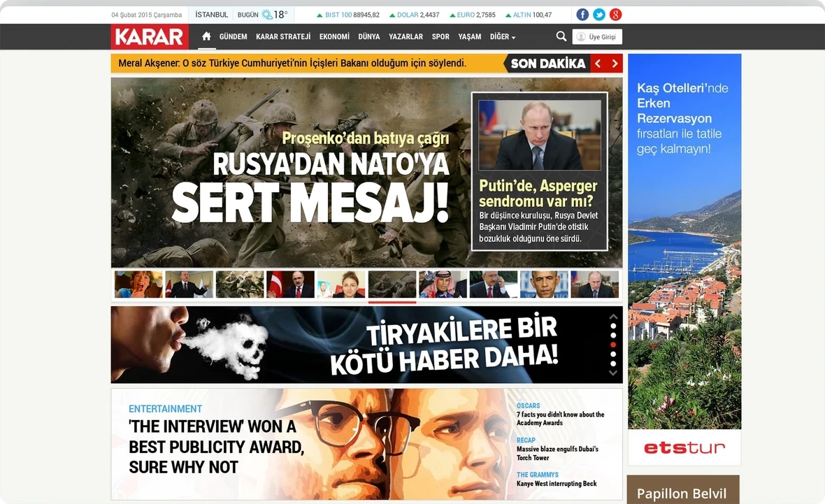Viewport: 825px width, 504px height.
Task: Select the first banner slider dot
Action: [x=613, y=326]
